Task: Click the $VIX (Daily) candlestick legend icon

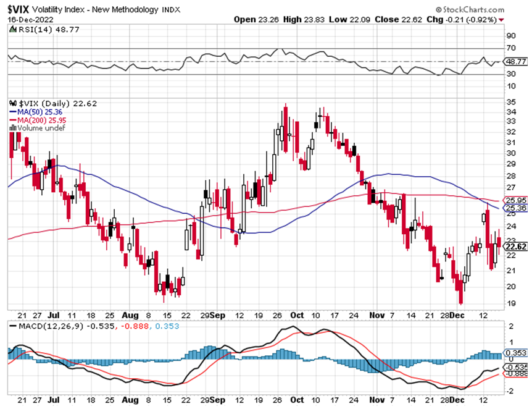Action: click(10, 104)
